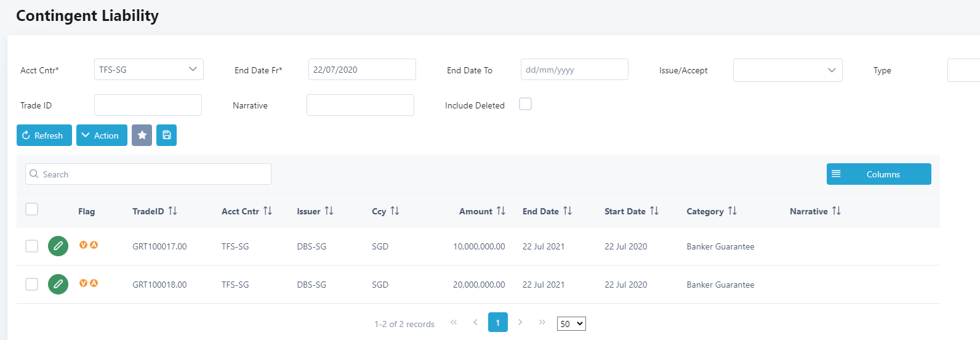
Task: Open the Action menu
Action: pos(102,136)
